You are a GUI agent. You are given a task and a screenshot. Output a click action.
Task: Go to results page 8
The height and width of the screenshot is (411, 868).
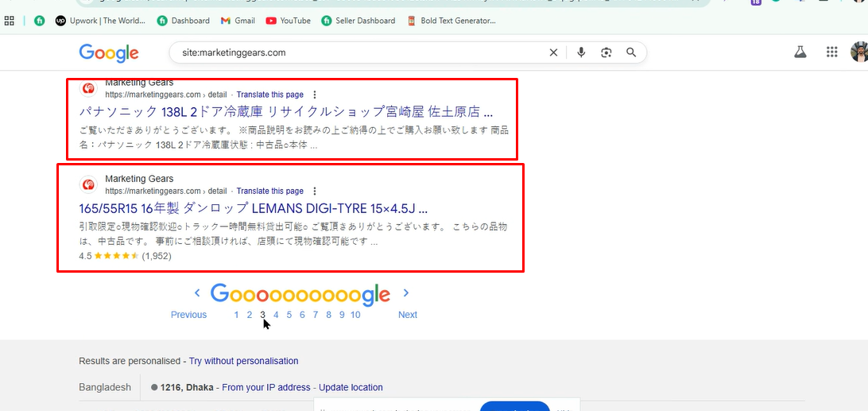click(329, 315)
